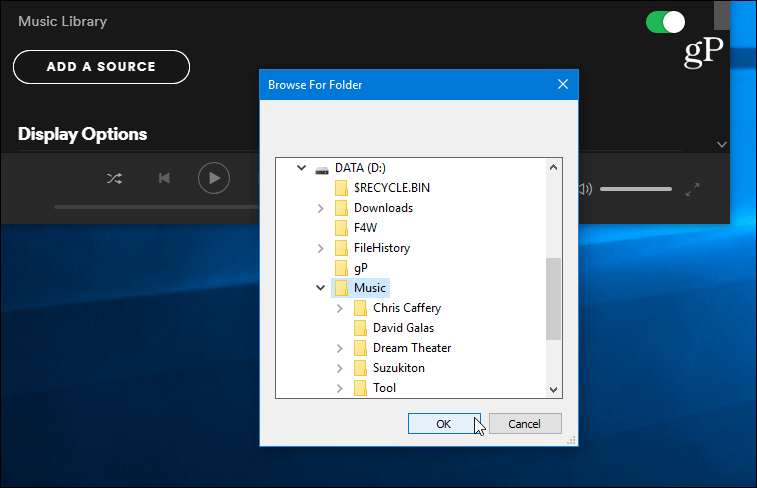The height and width of the screenshot is (488, 757).
Task: Expand the Downloads folder
Action: (321, 208)
